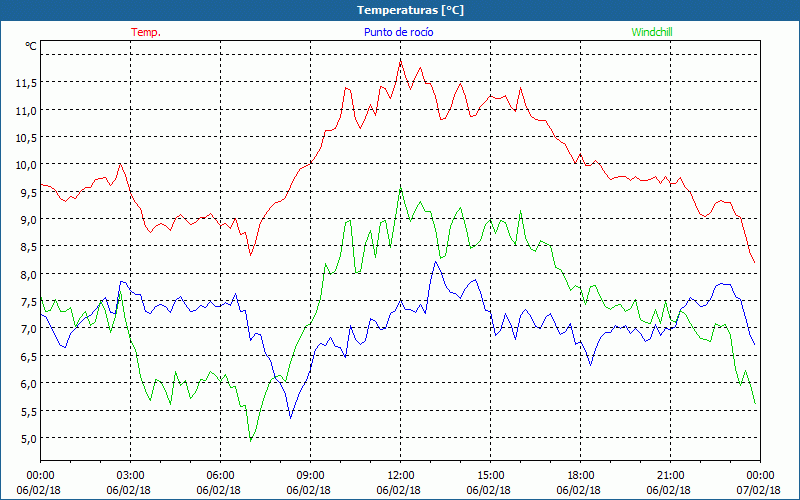Click the °C unit label on the y-axis
Image resolution: width=800 pixels, height=500 pixels.
tap(31, 46)
